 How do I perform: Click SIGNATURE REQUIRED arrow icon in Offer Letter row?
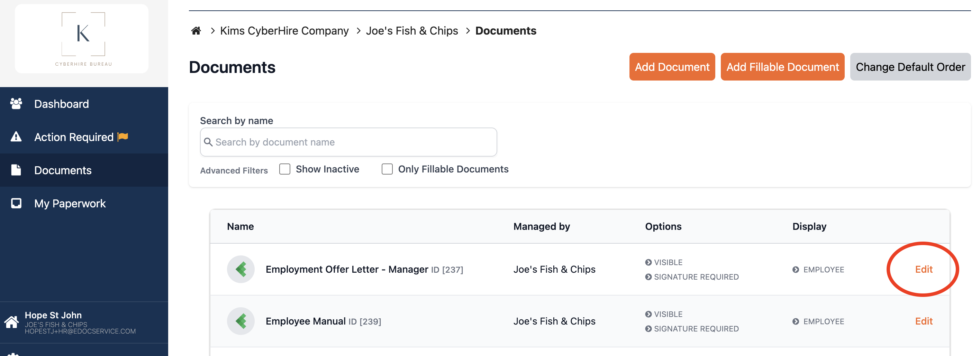pyautogui.click(x=648, y=277)
